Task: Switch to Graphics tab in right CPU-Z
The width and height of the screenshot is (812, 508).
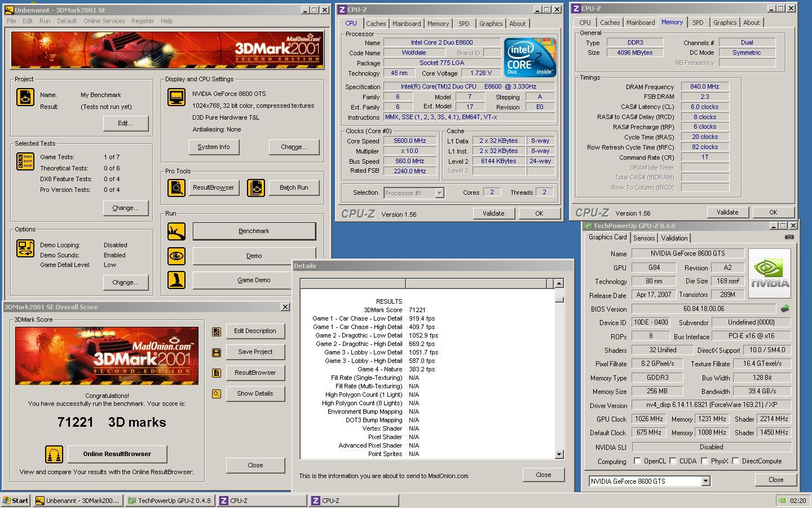Action: tap(725, 23)
